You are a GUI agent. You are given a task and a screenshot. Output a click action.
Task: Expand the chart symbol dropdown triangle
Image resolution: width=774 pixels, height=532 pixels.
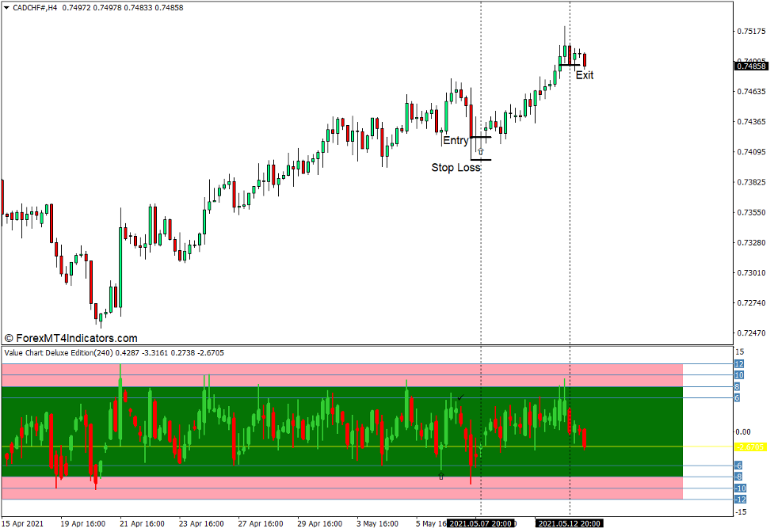point(8,6)
